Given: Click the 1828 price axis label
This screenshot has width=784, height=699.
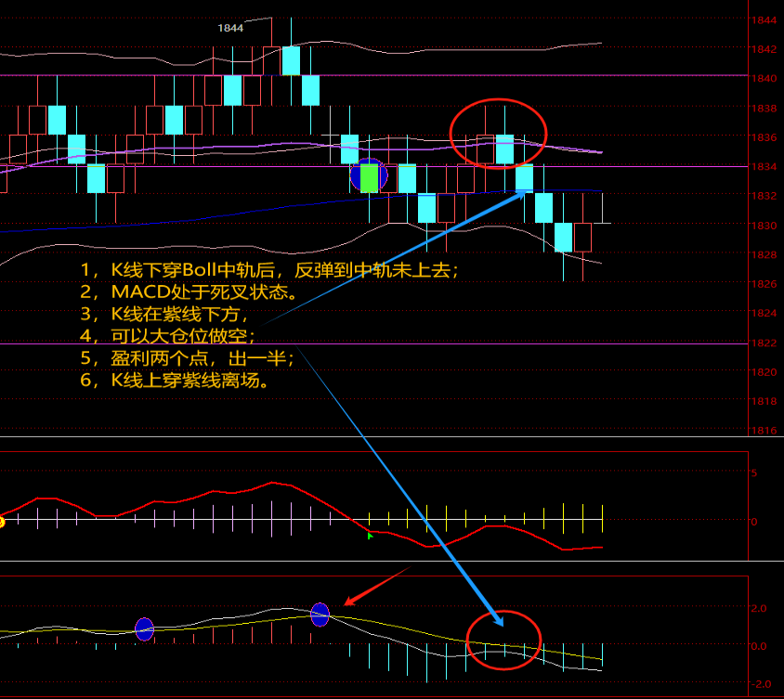Looking at the screenshot, I should click(x=764, y=255).
